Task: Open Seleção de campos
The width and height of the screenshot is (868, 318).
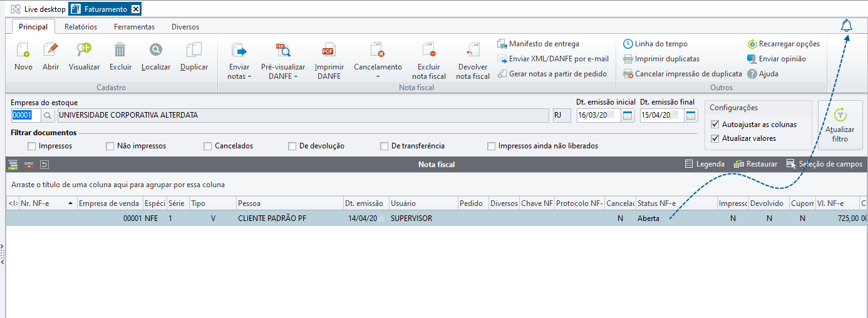Action: pos(824,164)
